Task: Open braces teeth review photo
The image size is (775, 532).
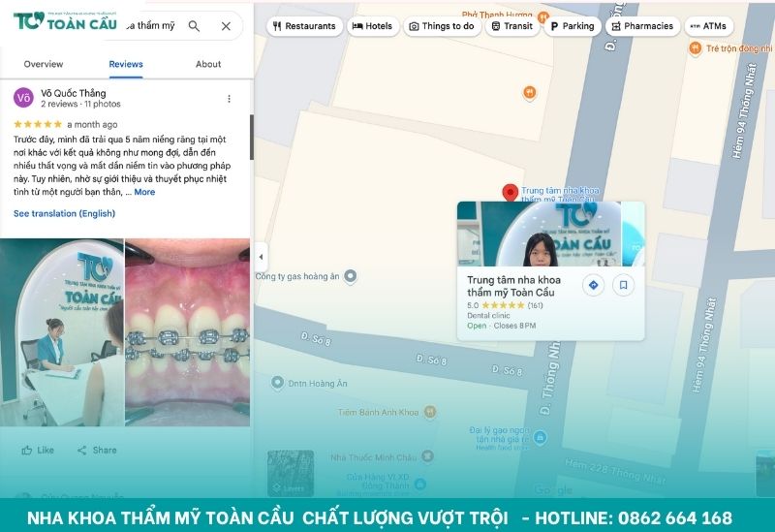Action: click(x=187, y=332)
